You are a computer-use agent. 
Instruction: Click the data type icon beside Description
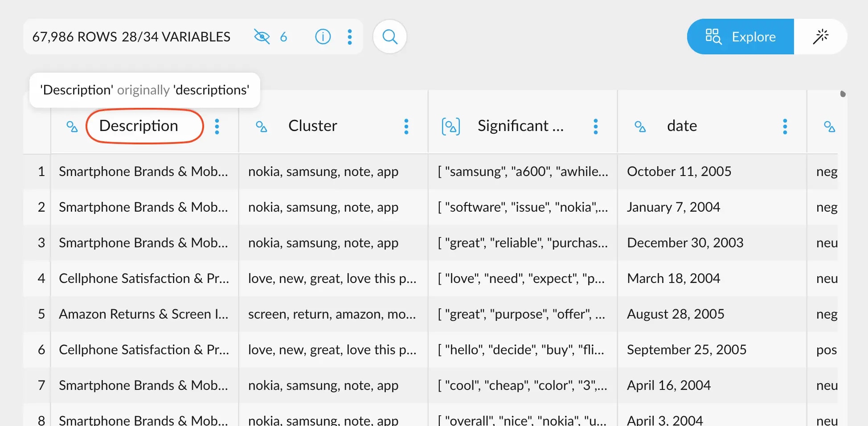(72, 127)
